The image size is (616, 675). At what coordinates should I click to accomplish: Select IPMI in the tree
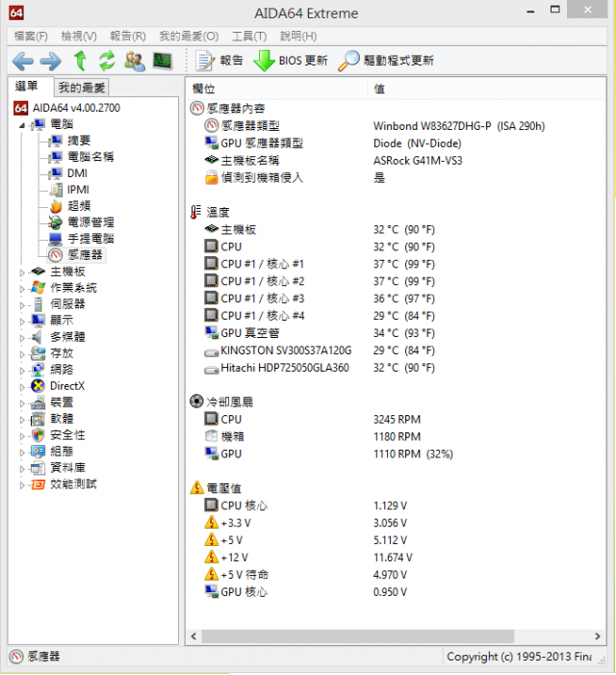(78, 190)
